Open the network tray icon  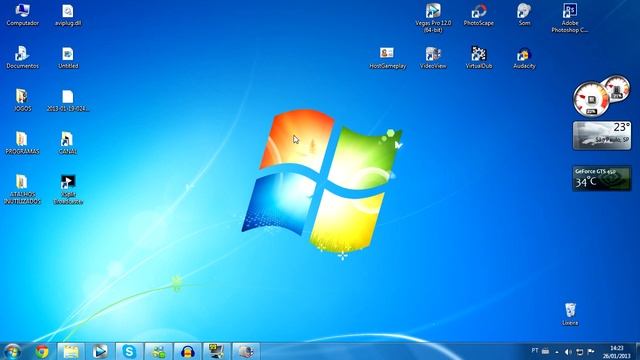(579, 352)
